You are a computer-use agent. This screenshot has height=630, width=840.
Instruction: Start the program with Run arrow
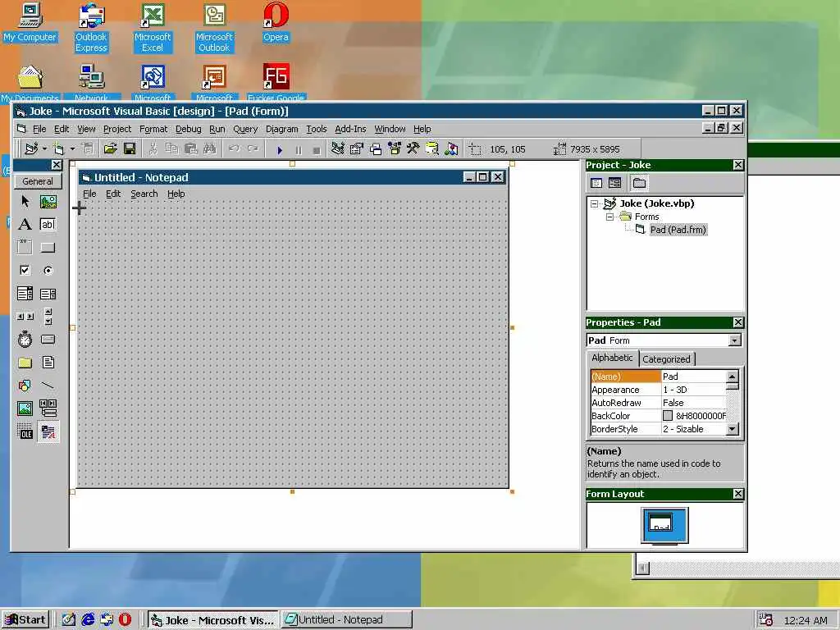coord(280,150)
